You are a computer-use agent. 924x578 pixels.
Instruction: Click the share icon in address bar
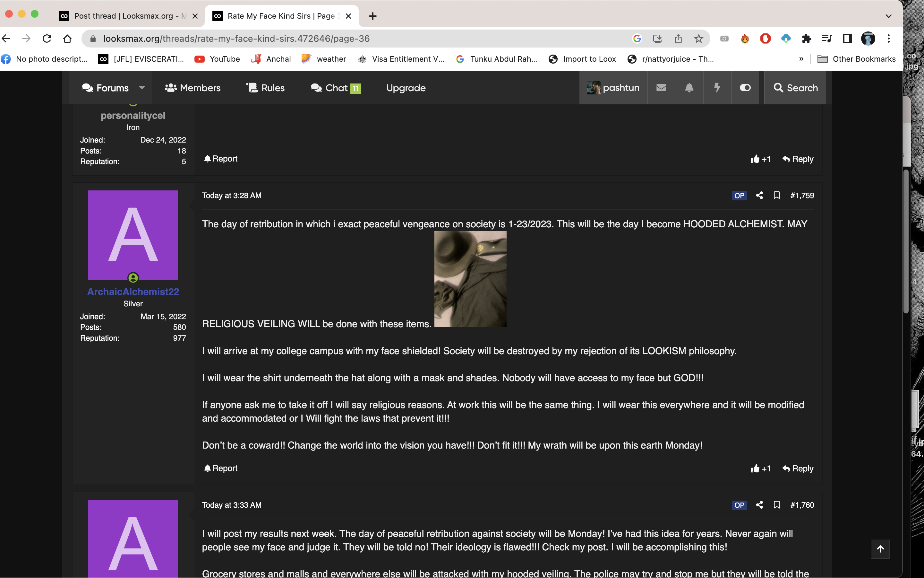678,39
